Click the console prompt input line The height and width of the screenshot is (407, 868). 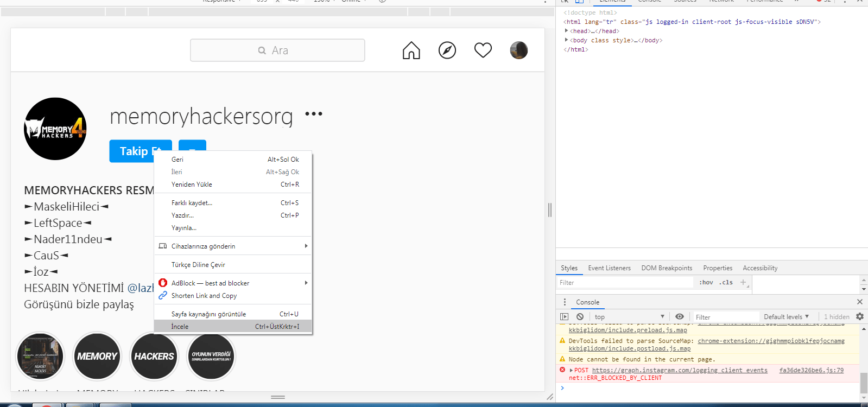coord(708,388)
